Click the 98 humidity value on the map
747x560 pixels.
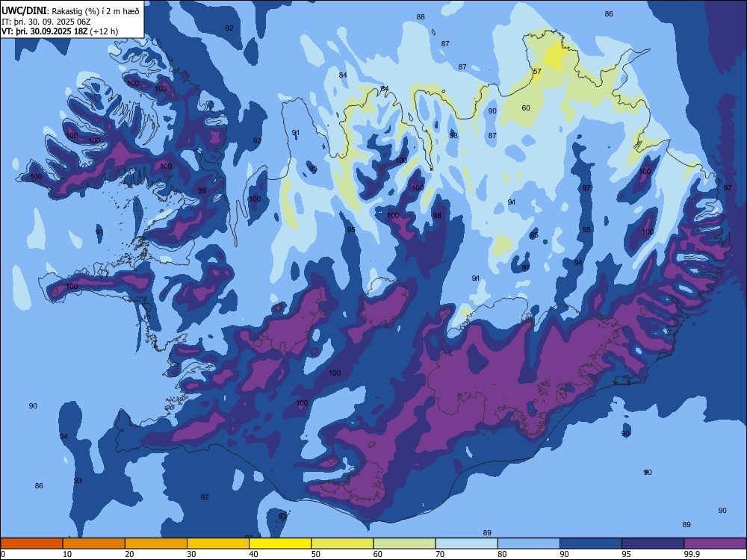tap(437, 216)
